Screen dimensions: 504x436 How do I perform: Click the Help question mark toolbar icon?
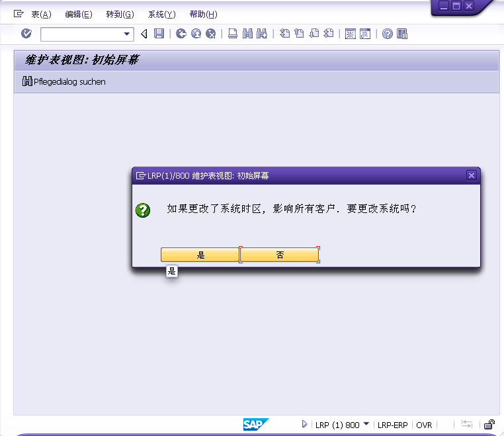pyautogui.click(x=388, y=34)
